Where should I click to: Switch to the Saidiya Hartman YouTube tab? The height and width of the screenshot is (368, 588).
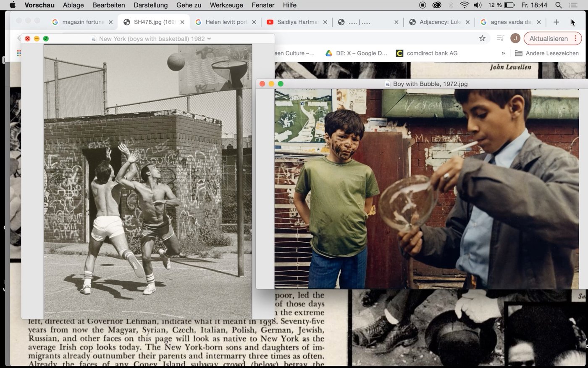click(x=297, y=22)
